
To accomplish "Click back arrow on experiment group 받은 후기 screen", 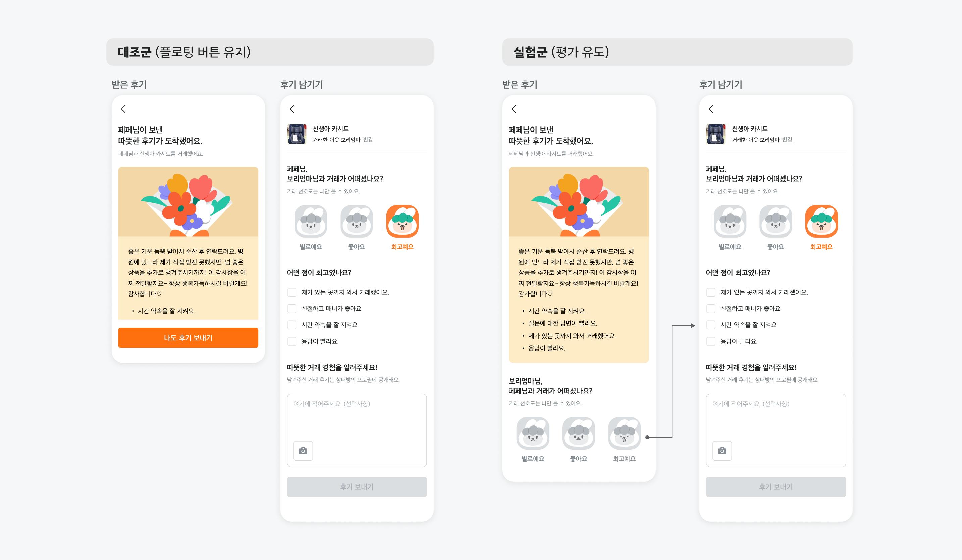I will pyautogui.click(x=514, y=109).
